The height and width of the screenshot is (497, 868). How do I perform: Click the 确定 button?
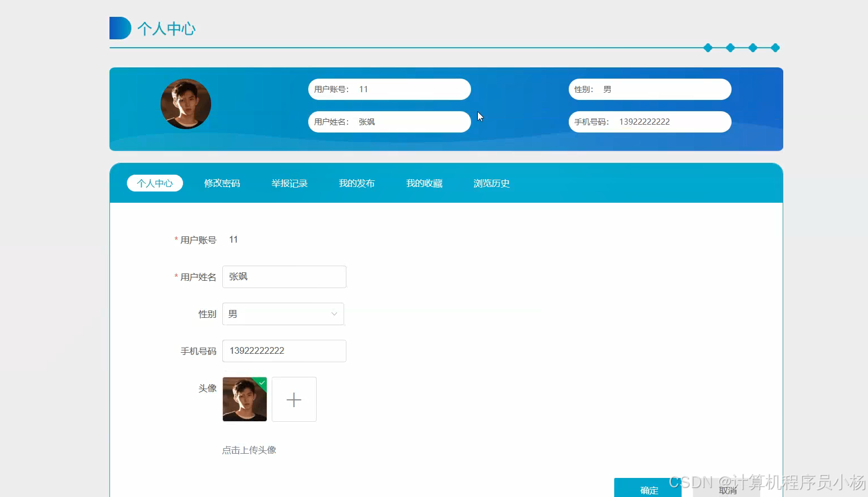(648, 488)
